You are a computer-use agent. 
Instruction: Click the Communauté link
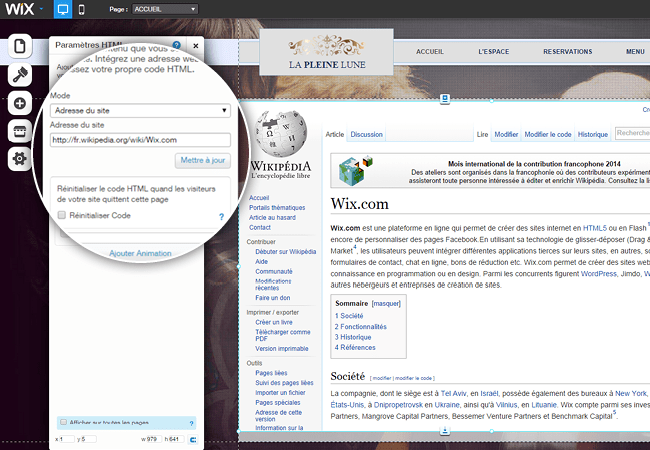274,271
